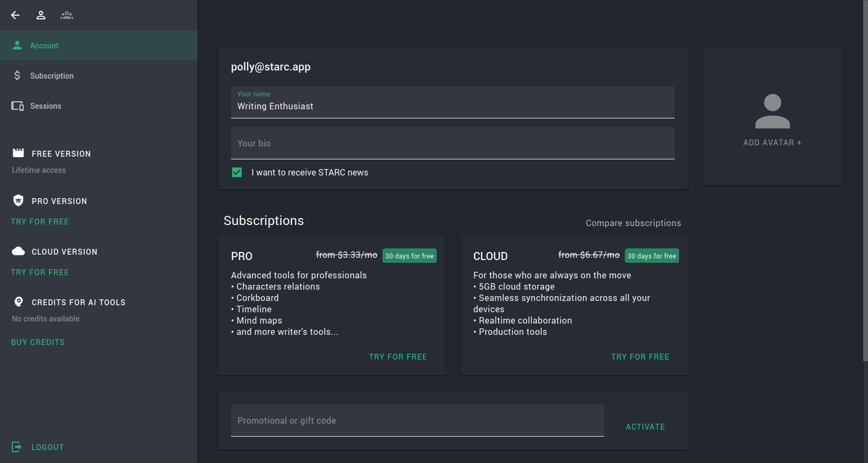Try the PRO card for free

[398, 357]
